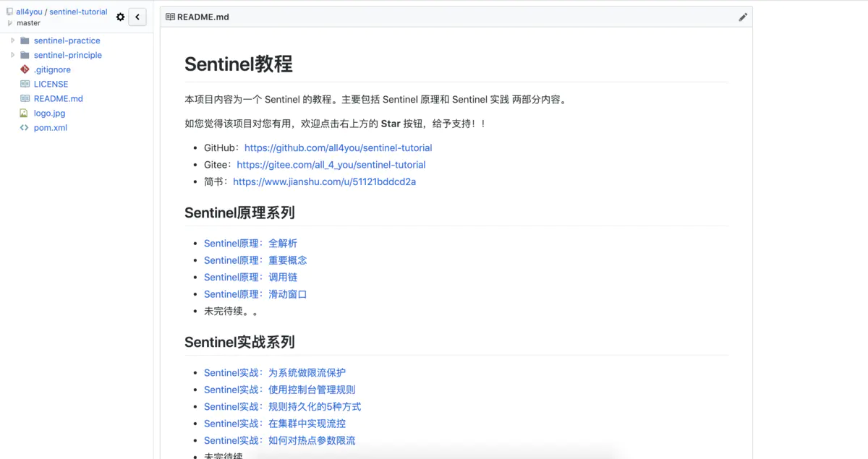Viewport: 868px width, 459px height.
Task: Go to the sentinel-tutorial repository link
Action: pos(78,12)
